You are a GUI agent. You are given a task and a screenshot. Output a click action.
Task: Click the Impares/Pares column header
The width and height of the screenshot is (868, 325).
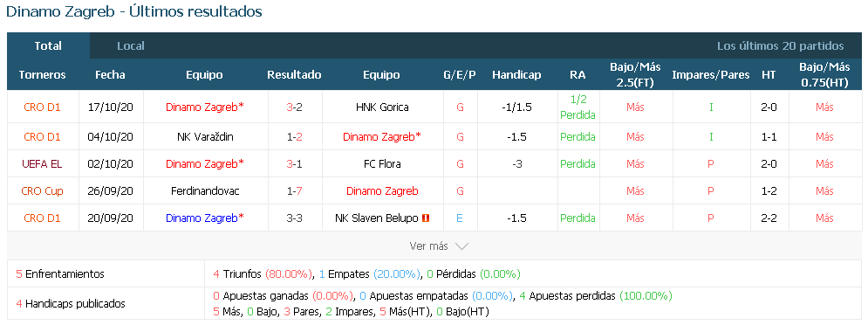pyautogui.click(x=711, y=75)
